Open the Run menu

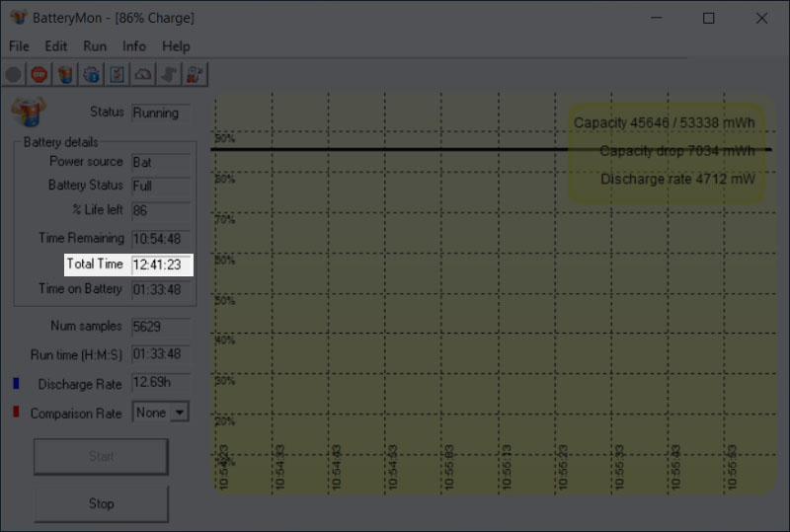click(95, 46)
